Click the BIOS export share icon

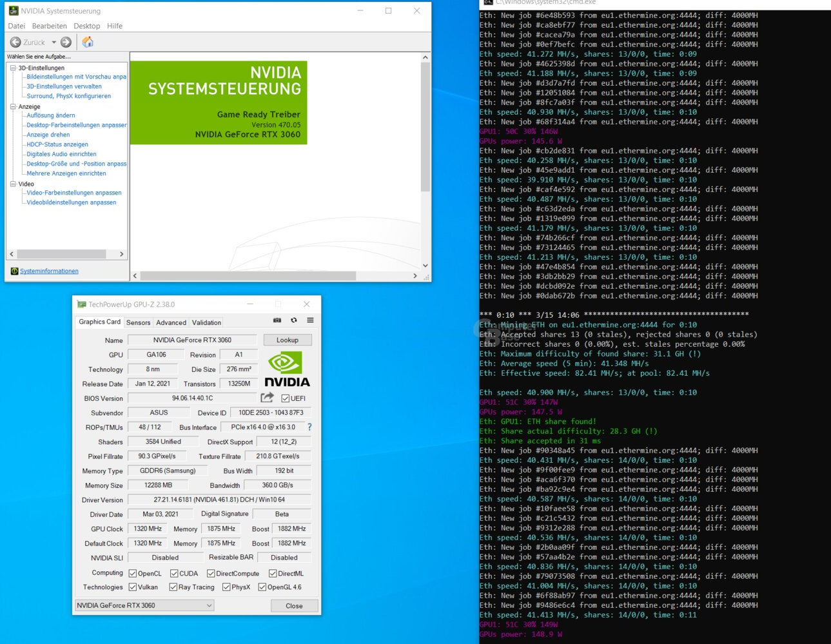[267, 398]
